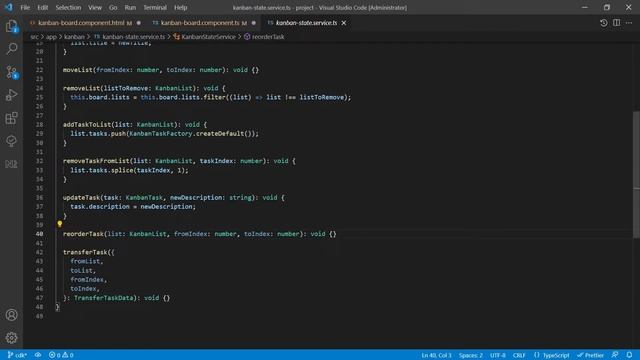Open the Terminal menu
Screen dimensions: 640x360
155,7
